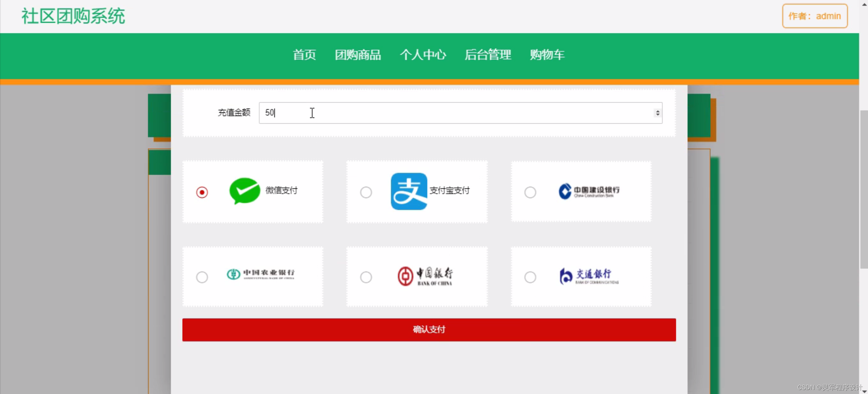
Task: Open the 首页 navigation menu item
Action: [304, 55]
